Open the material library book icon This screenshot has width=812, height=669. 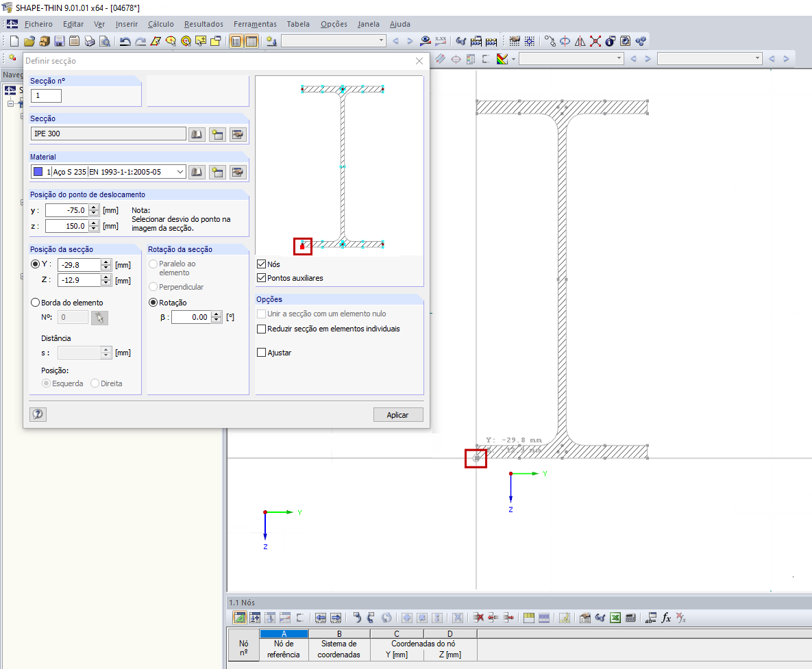click(x=196, y=172)
